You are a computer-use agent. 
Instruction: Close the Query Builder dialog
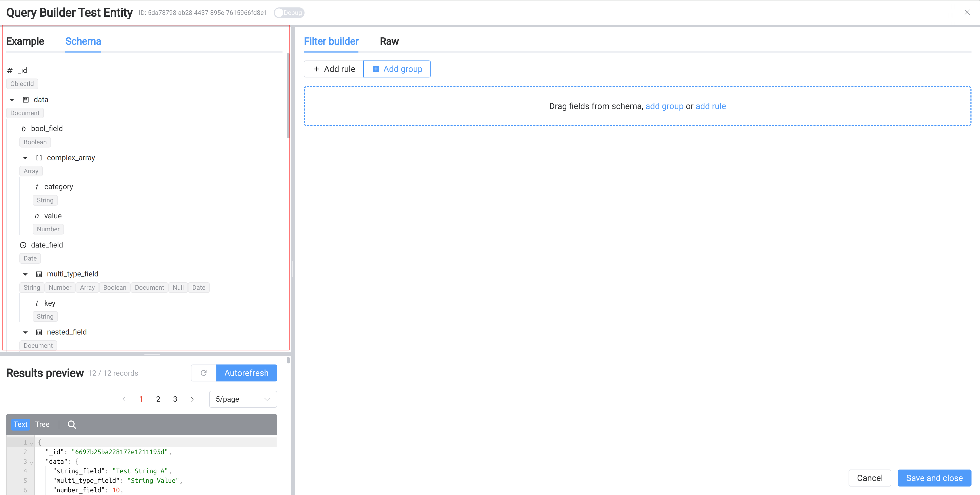[967, 12]
